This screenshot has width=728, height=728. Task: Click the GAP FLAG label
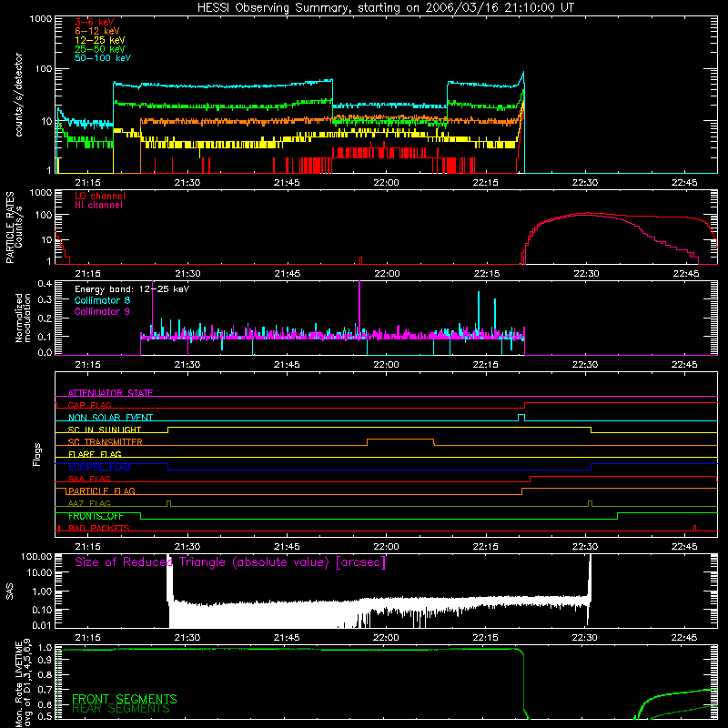pos(89,405)
